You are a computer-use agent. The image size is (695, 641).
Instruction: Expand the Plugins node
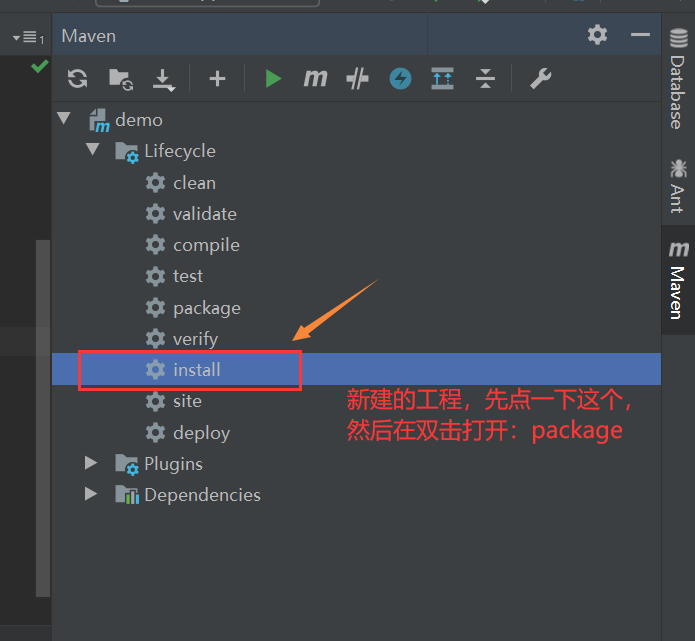tap(91, 463)
